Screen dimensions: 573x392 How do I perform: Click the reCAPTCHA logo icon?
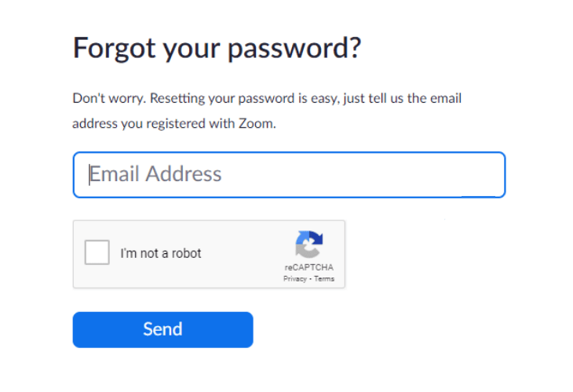pos(308,244)
